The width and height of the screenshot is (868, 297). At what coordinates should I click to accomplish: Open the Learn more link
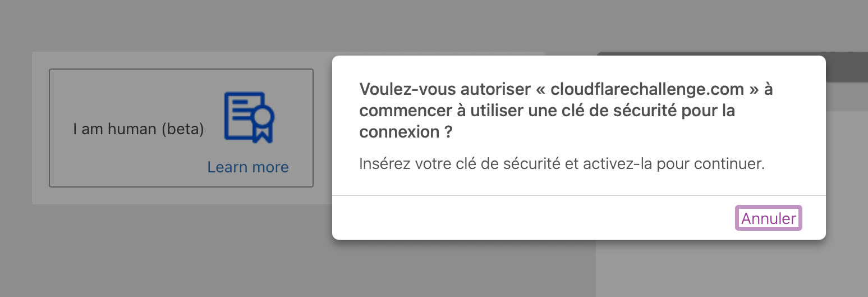248,167
